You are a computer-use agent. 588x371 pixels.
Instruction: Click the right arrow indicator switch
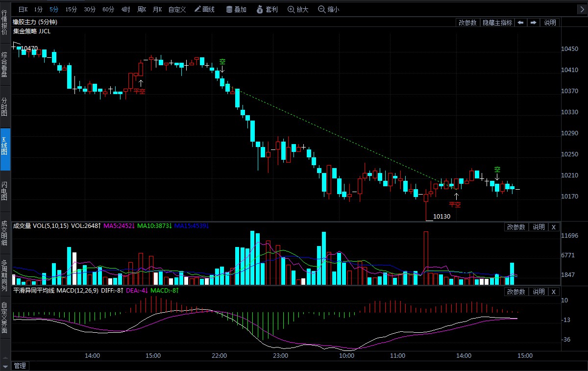tap(534, 23)
